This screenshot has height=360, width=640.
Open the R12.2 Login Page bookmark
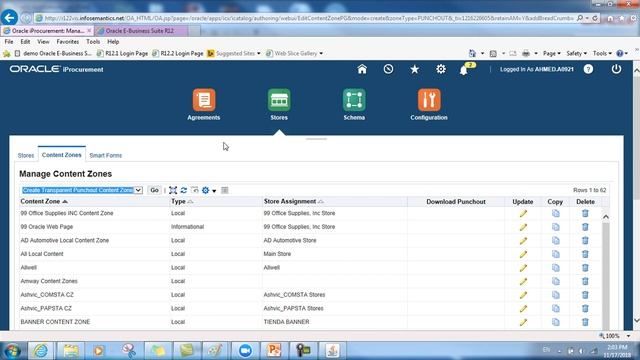178,53
